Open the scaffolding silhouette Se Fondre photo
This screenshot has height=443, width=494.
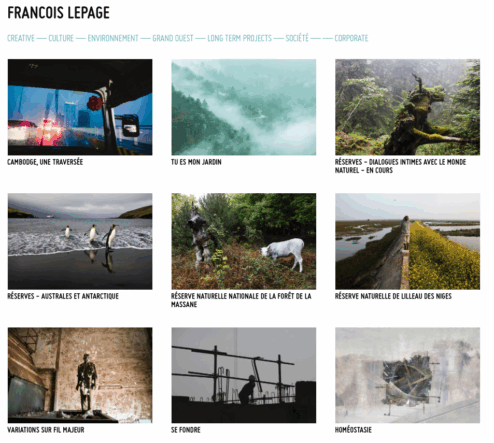click(244, 375)
